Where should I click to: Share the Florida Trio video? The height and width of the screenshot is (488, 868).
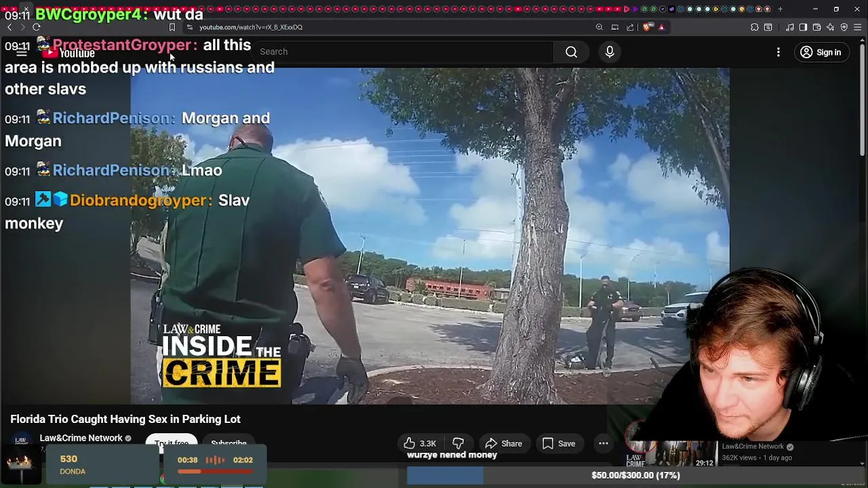(503, 443)
